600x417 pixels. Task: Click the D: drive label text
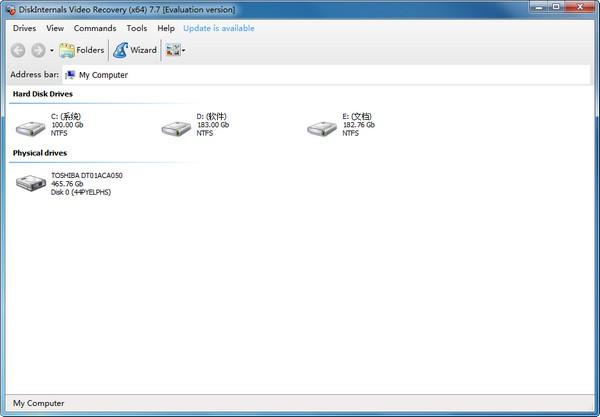(x=212, y=116)
